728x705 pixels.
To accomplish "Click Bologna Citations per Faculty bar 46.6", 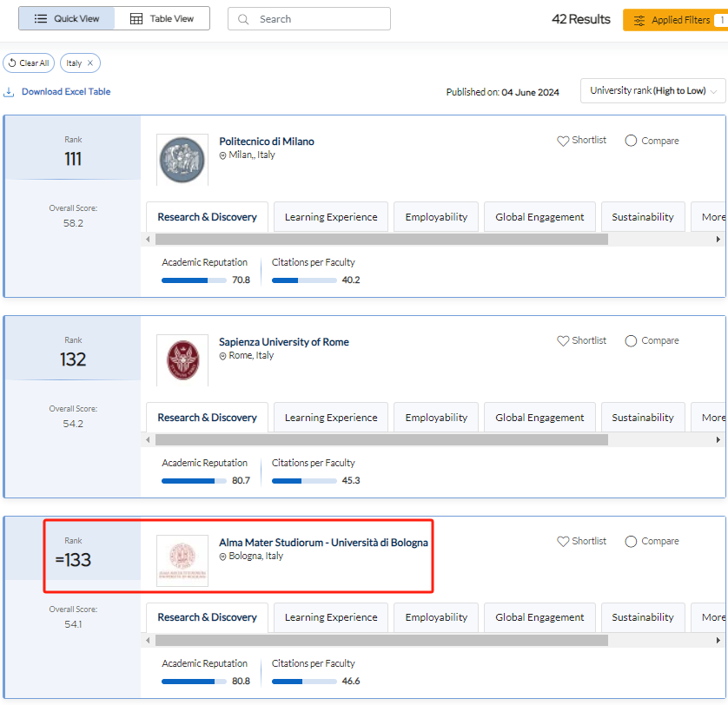I will click(x=304, y=682).
